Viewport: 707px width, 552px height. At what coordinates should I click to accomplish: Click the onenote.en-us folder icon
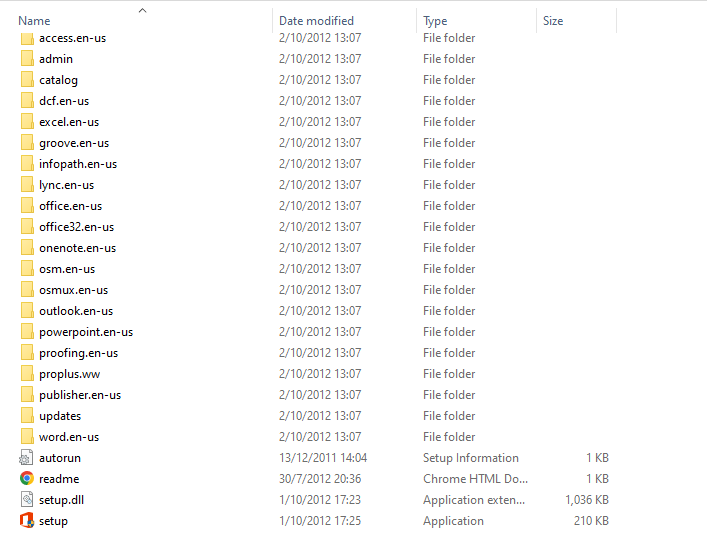point(27,248)
